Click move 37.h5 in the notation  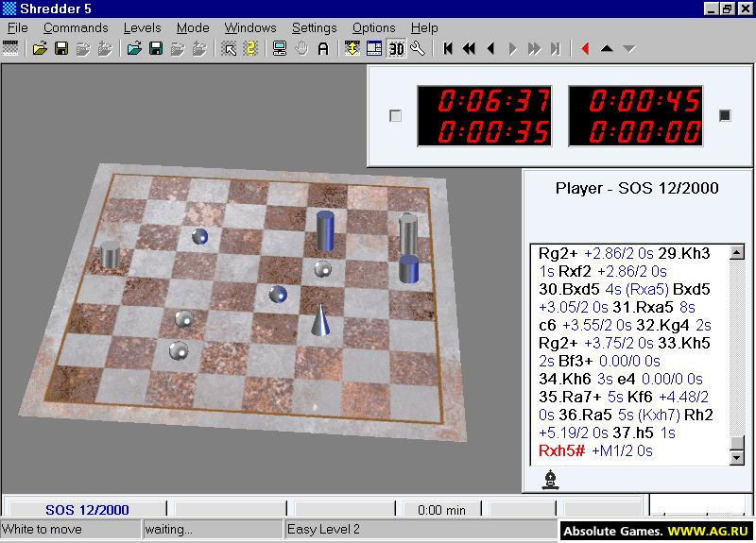(x=633, y=433)
